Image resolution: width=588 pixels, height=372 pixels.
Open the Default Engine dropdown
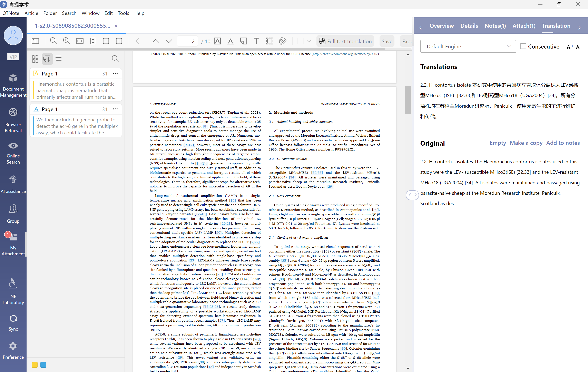[x=468, y=46]
